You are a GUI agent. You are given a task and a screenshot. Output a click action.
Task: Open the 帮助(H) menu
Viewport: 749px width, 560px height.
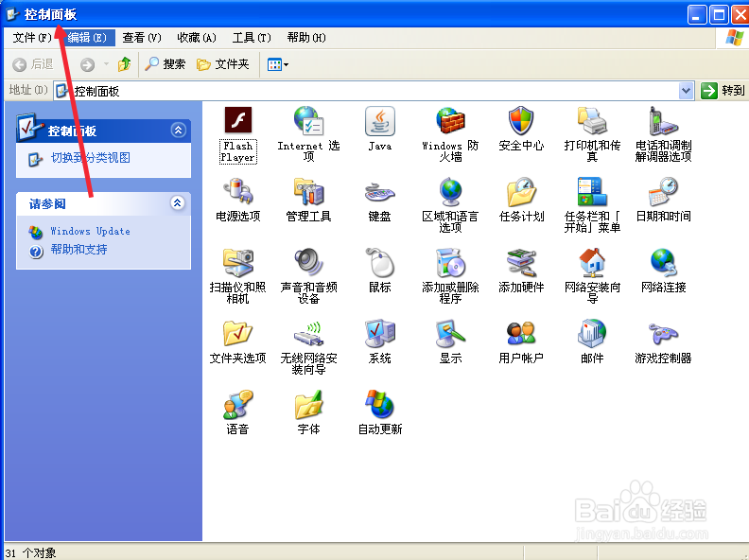pos(306,38)
